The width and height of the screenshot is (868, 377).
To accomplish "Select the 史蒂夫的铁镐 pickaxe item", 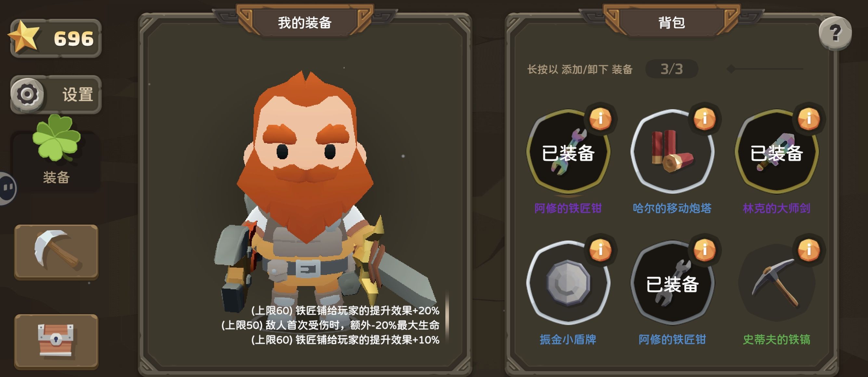I will tap(776, 283).
